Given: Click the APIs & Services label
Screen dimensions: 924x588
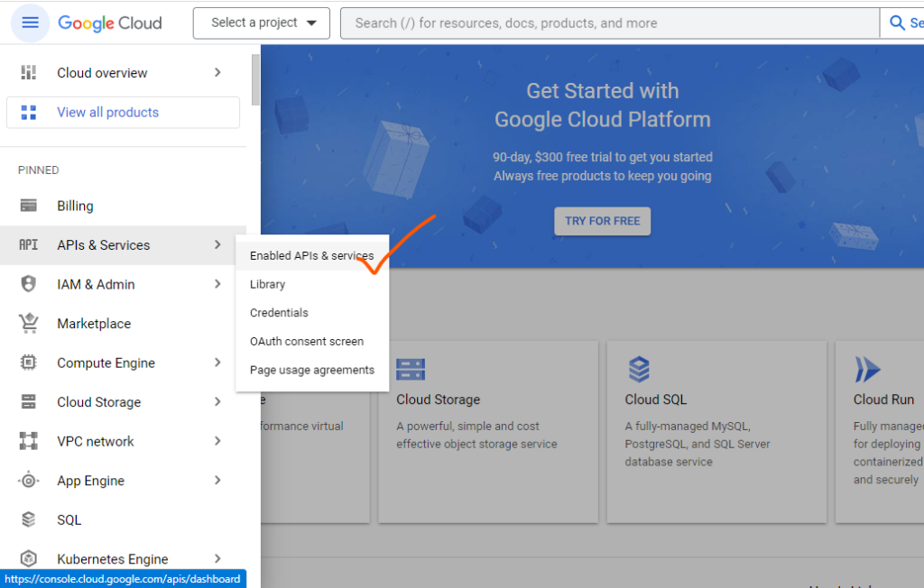Looking at the screenshot, I should [104, 244].
